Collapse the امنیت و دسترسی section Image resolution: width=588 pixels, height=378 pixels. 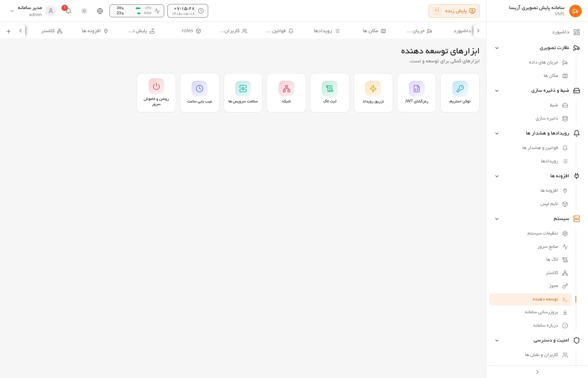pyautogui.click(x=497, y=340)
